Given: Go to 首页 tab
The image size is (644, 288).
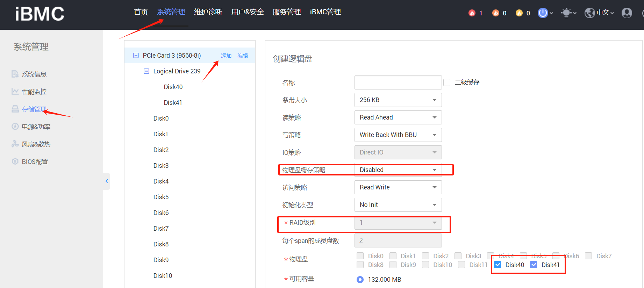Looking at the screenshot, I should [141, 12].
